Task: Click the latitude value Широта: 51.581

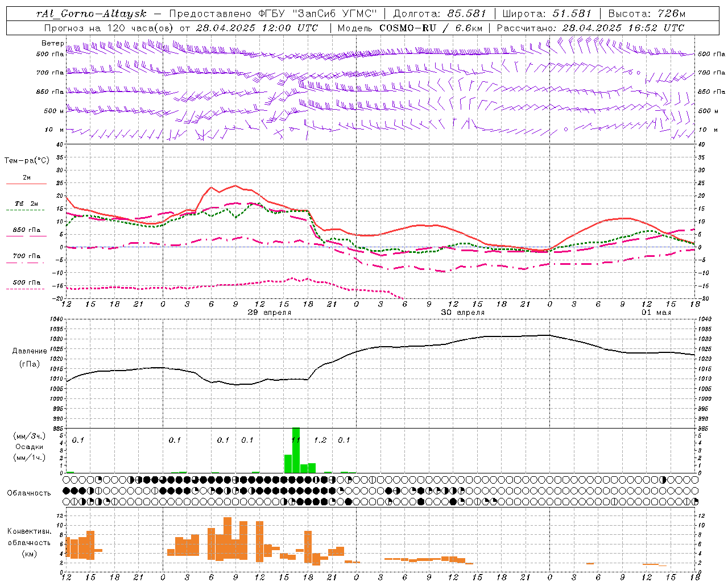Action: tap(548, 14)
